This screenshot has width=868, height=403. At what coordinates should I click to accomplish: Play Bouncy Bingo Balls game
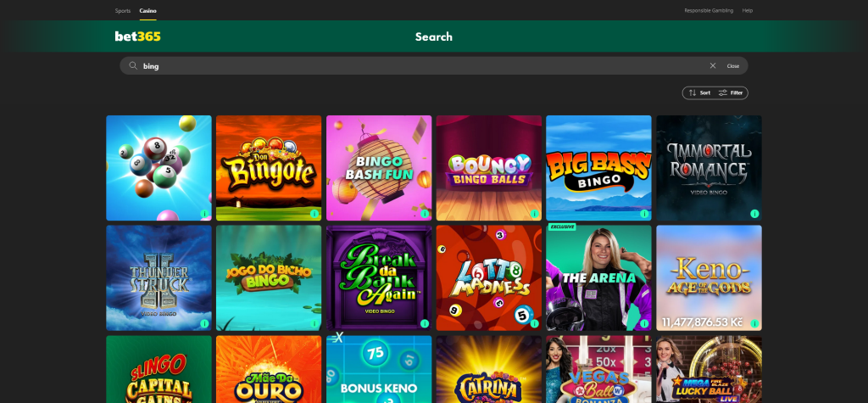488,167
